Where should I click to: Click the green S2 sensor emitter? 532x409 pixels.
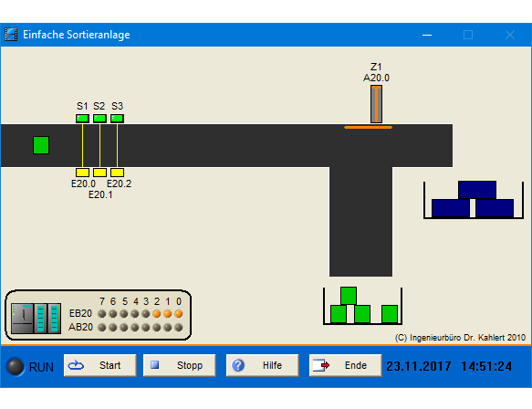pos(99,119)
